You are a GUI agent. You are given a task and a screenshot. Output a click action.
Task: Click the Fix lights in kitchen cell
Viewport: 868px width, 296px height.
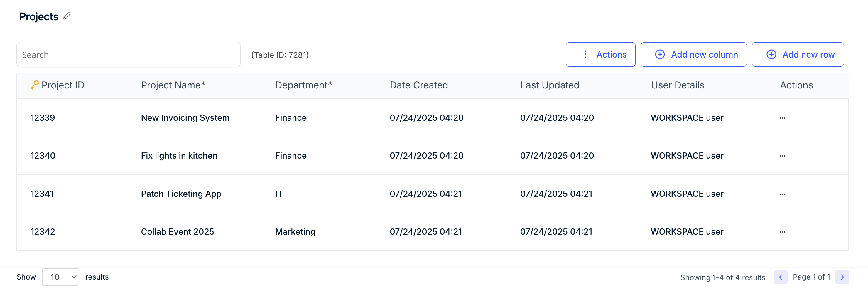point(179,155)
